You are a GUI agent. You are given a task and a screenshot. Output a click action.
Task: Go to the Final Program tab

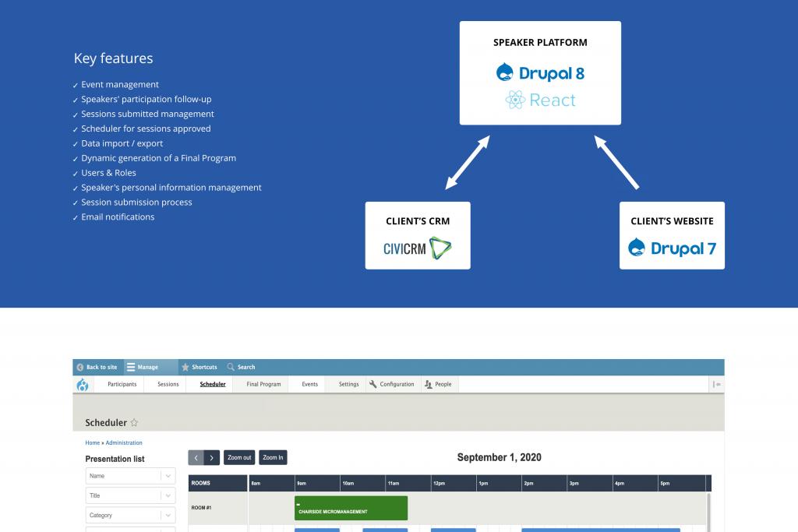pyautogui.click(x=263, y=385)
